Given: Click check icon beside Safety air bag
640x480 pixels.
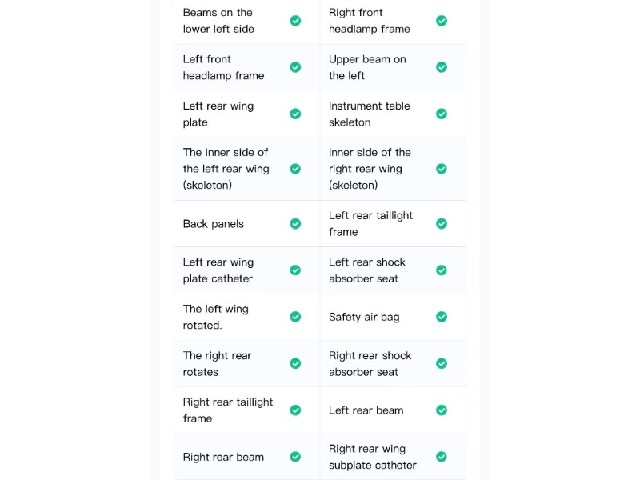Looking at the screenshot, I should click(441, 317).
